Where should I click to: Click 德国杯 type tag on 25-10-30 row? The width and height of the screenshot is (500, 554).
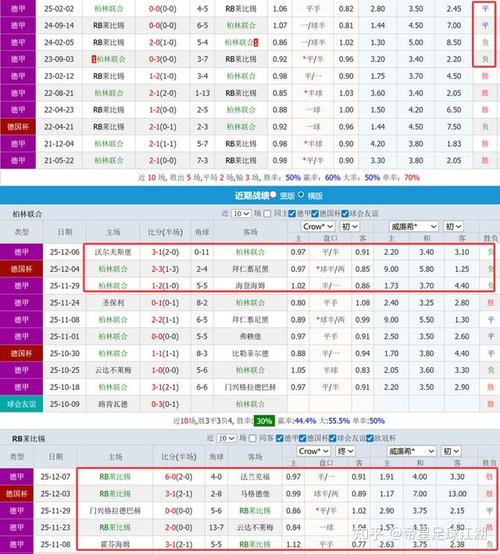[x=22, y=353]
